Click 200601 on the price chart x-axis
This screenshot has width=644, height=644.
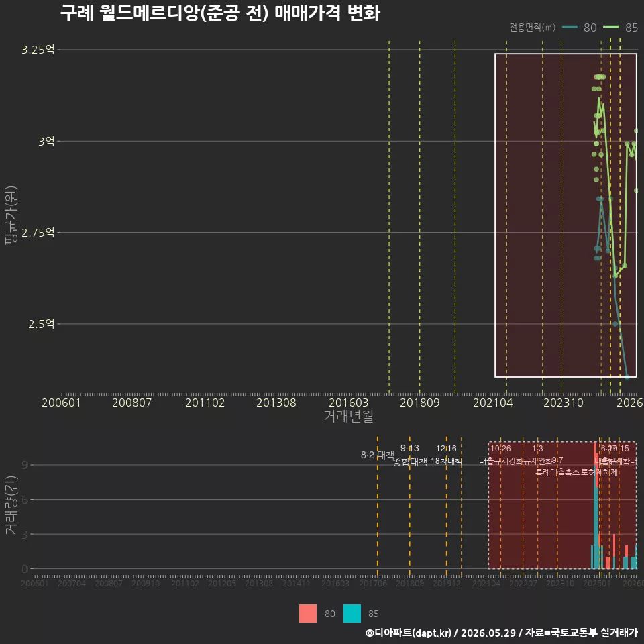(x=61, y=402)
